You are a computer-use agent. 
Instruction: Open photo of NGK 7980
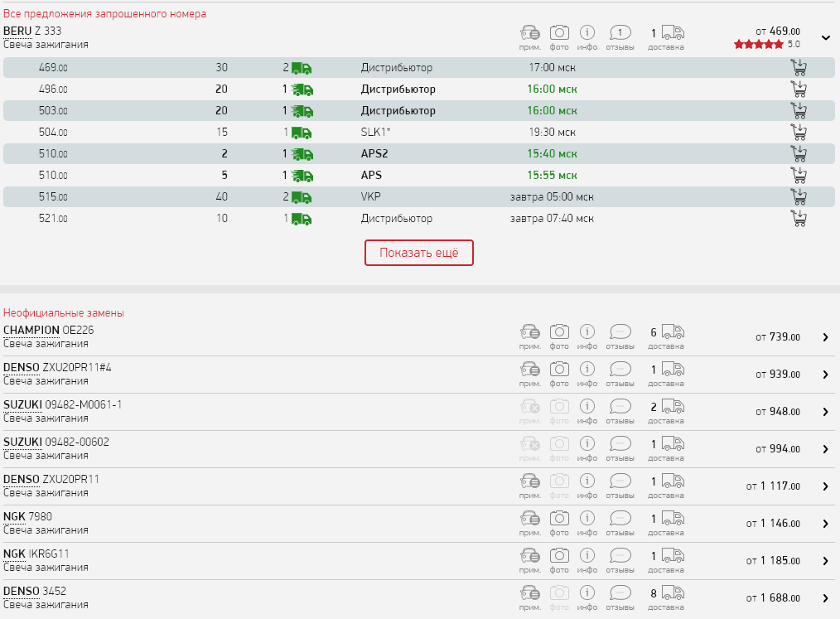559,523
